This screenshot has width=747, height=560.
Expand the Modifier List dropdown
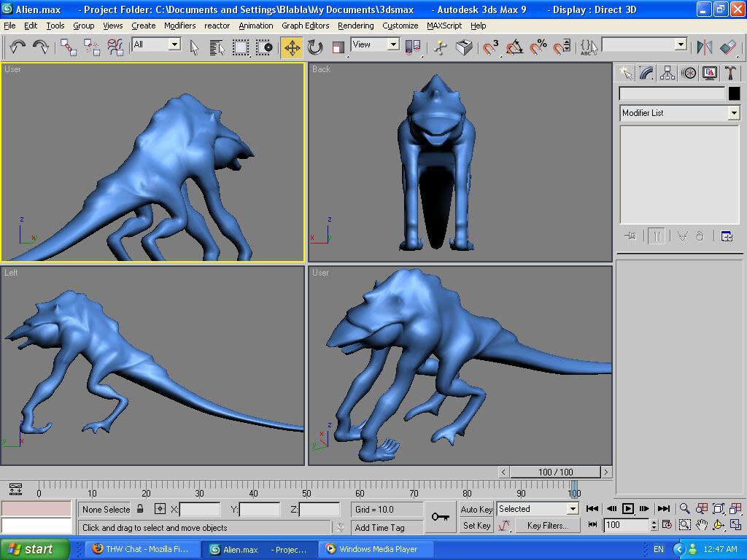tap(680, 113)
